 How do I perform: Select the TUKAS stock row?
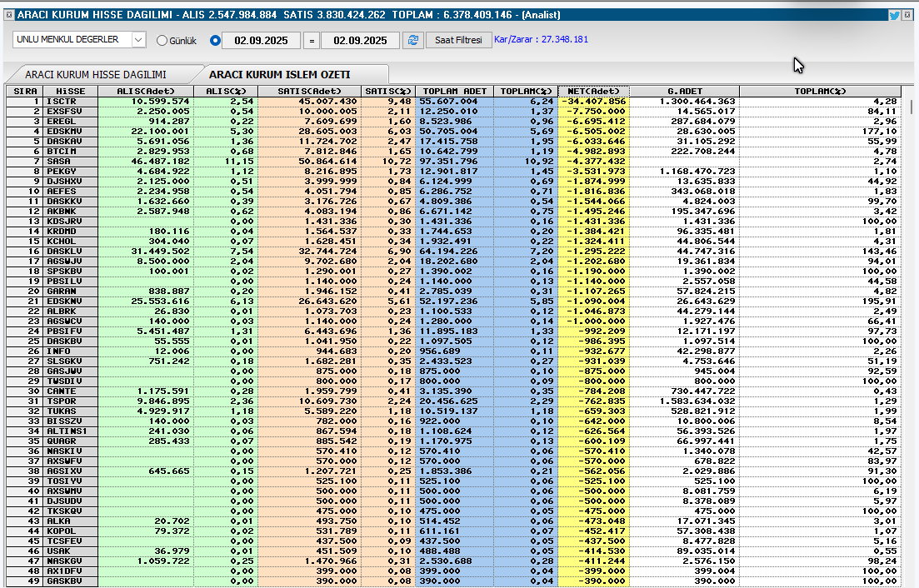click(x=453, y=411)
